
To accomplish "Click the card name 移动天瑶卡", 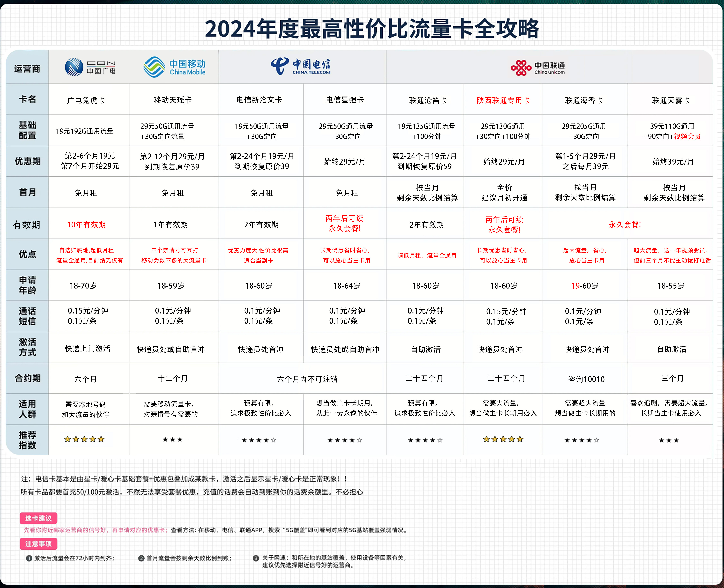I will (173, 100).
